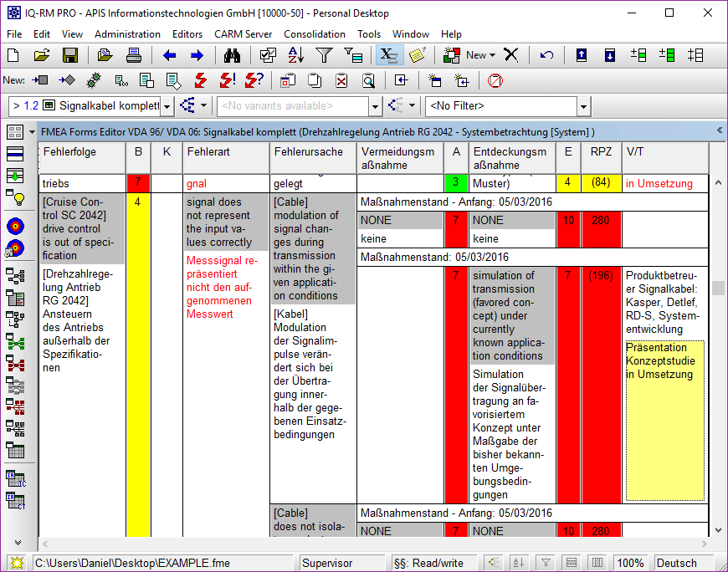Expand the New button dropdown arrow
The width and height of the screenshot is (728, 572).
[493, 55]
